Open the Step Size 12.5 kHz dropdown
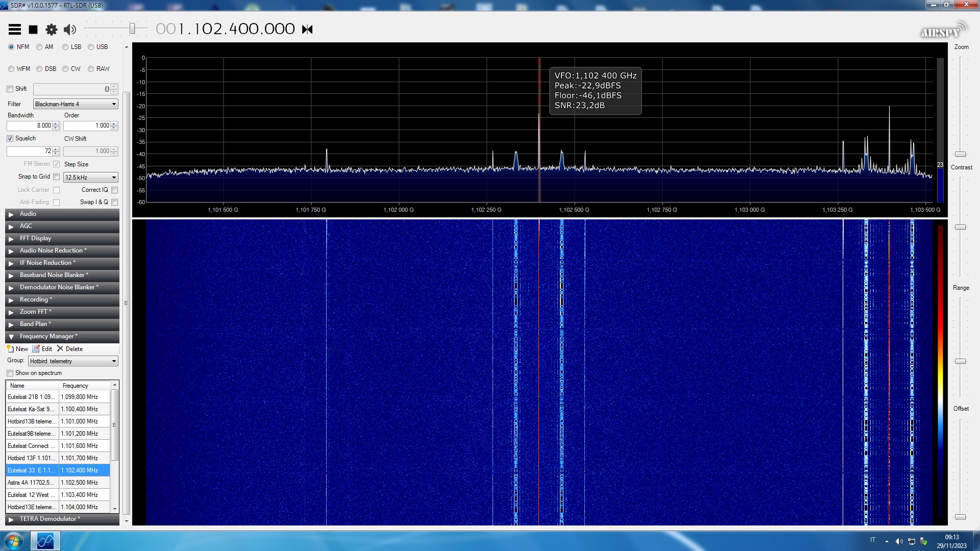 pos(91,178)
